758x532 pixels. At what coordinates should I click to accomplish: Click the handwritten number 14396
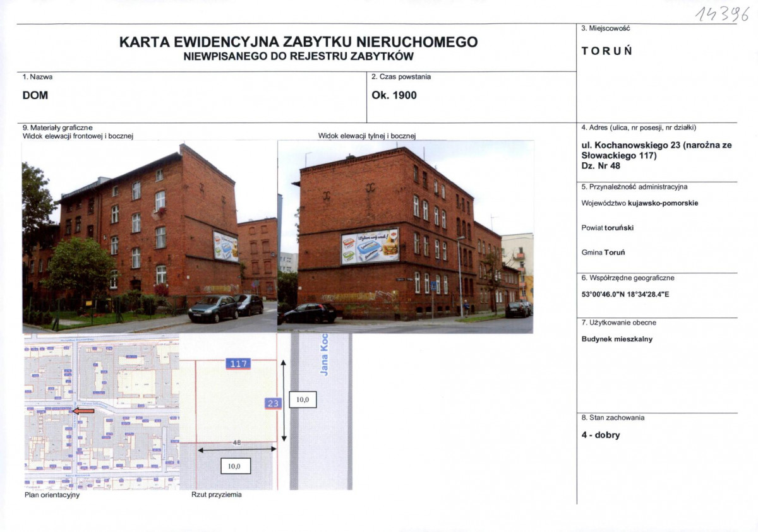tap(721, 13)
